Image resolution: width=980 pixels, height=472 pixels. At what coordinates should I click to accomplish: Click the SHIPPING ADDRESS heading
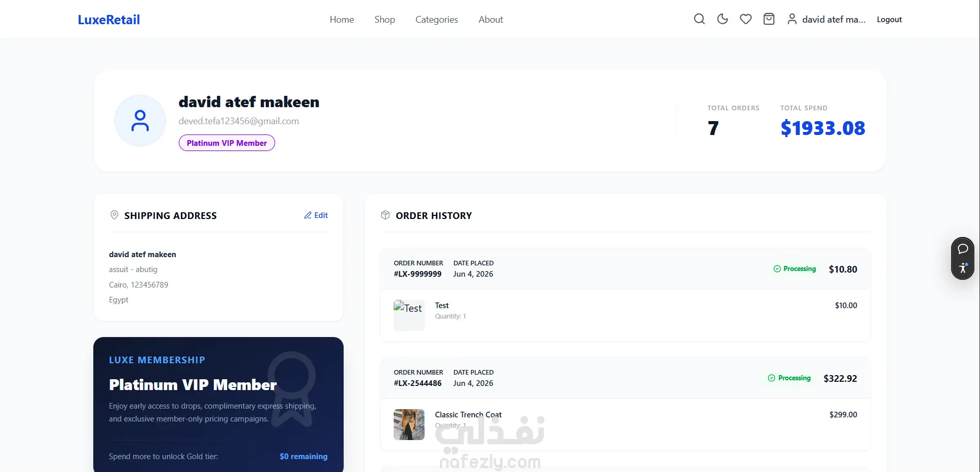[171, 216]
